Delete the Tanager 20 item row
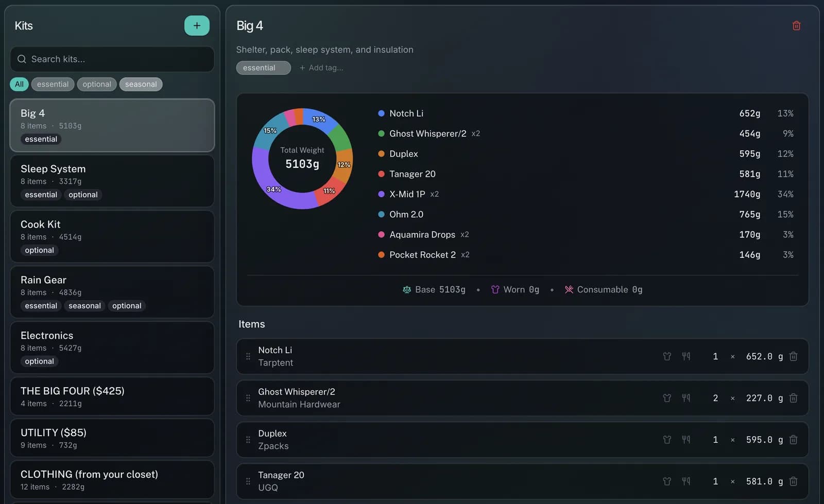This screenshot has height=504, width=824. point(793,481)
